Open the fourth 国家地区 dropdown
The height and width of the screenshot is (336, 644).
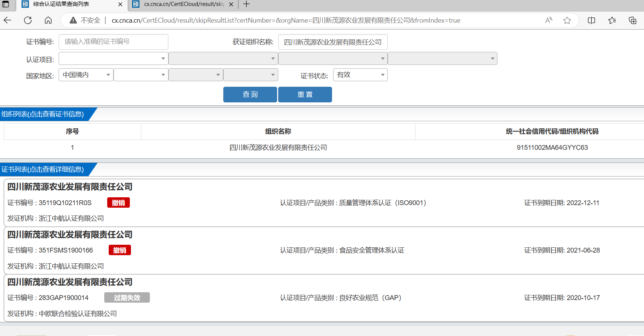[251, 75]
